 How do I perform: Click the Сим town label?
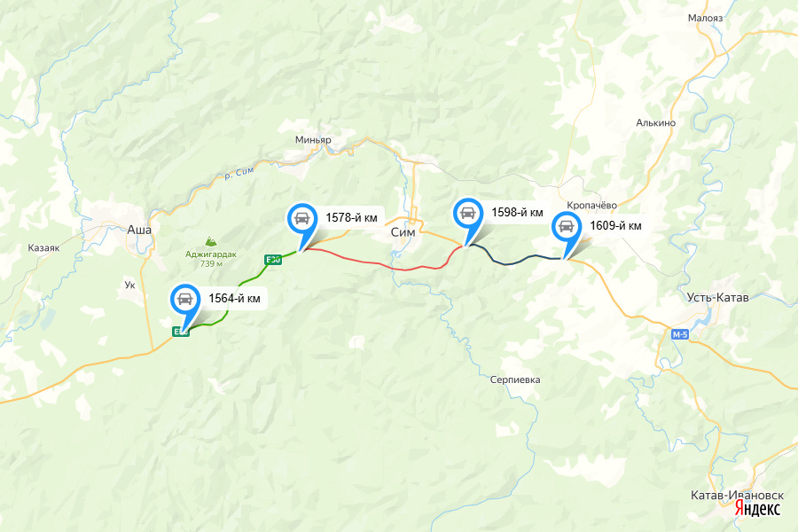(x=403, y=232)
